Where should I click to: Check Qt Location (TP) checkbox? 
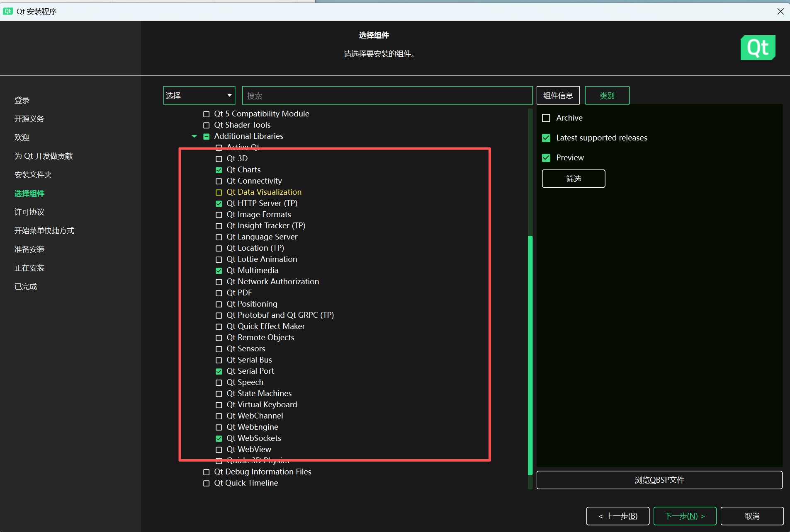click(x=219, y=248)
